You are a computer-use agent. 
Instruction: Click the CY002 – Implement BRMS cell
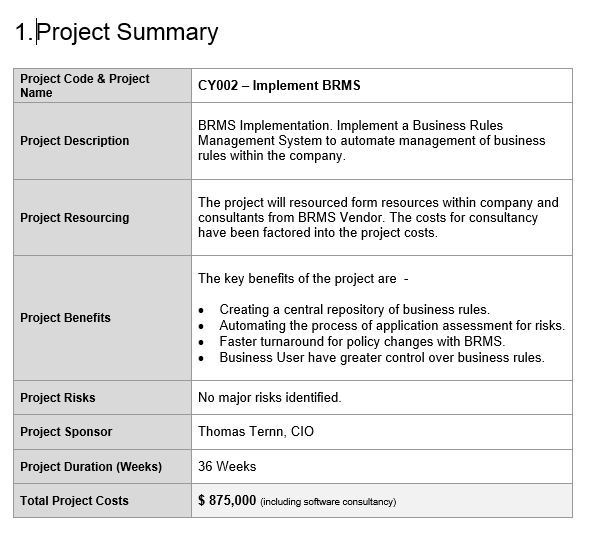[x=382, y=86]
